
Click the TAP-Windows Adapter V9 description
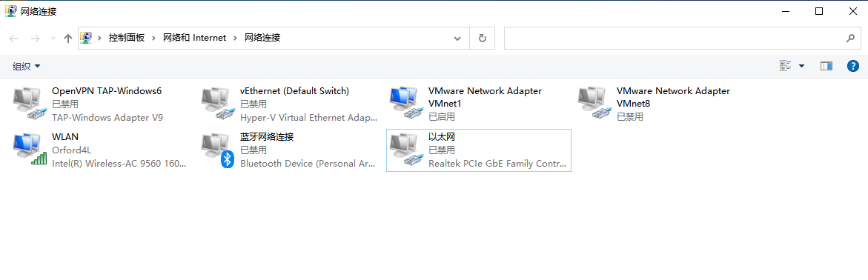[107, 117]
